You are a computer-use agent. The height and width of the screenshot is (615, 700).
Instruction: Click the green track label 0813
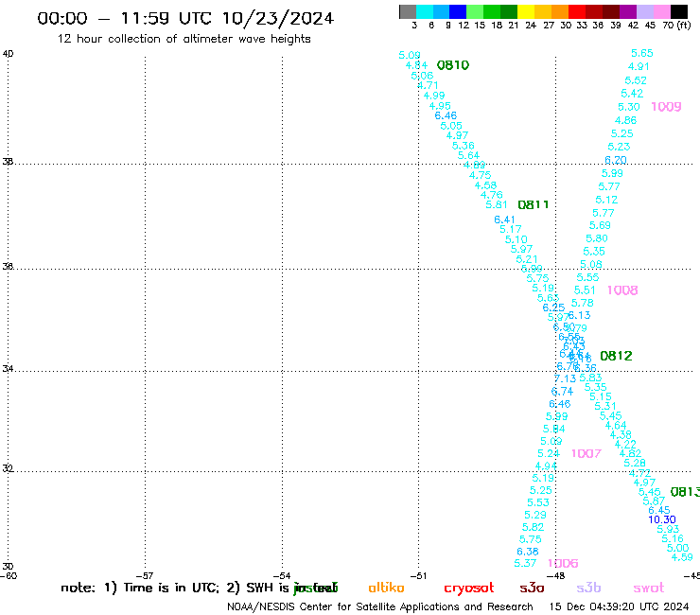pos(685,492)
